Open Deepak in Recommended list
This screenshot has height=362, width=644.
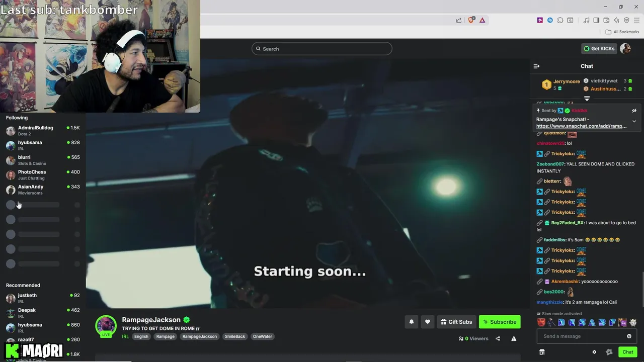click(x=43, y=313)
